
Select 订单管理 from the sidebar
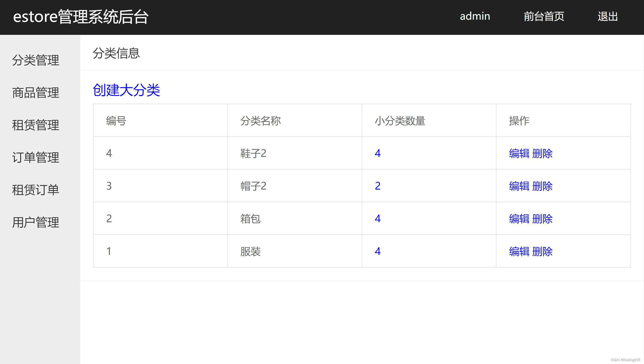[36, 158]
